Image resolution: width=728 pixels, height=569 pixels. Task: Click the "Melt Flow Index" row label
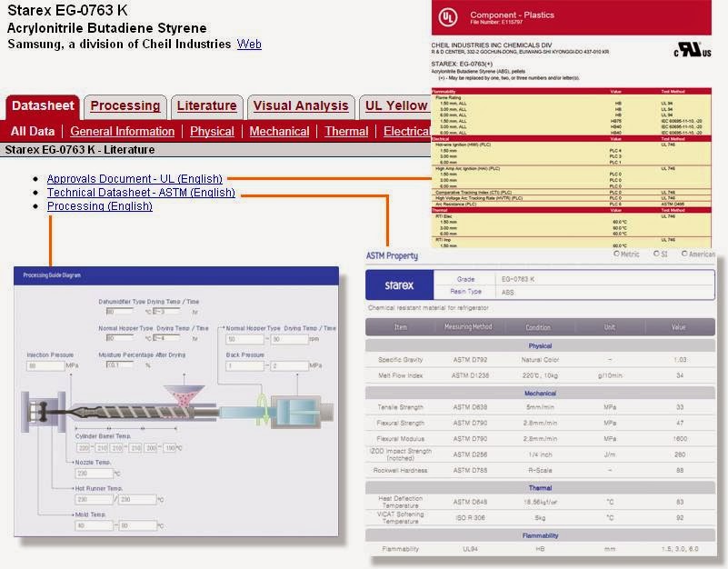point(400,375)
